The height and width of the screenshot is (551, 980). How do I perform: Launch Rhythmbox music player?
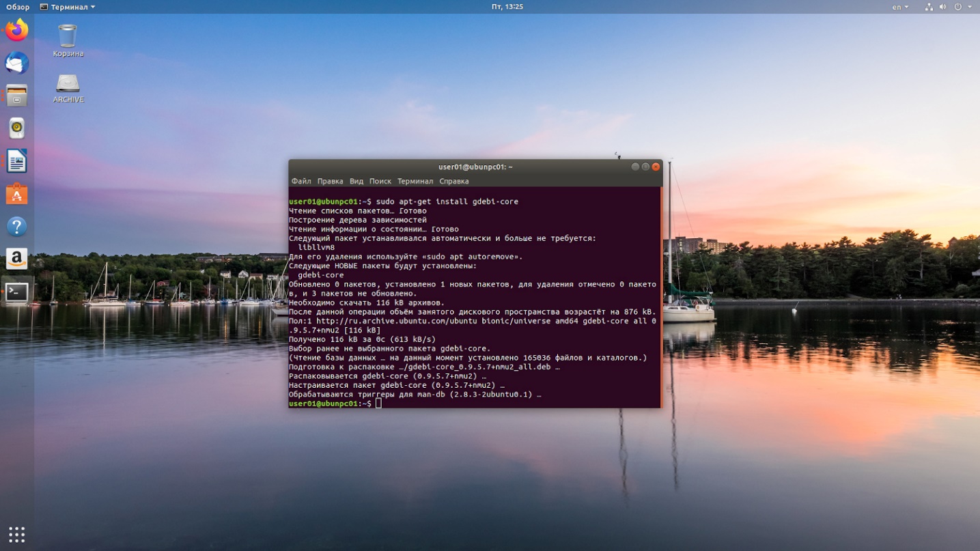coord(17,128)
